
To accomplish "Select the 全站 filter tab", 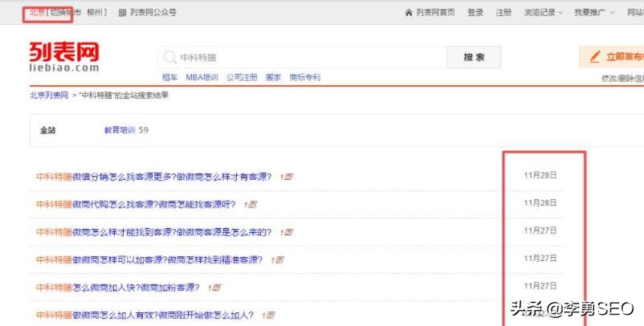I will click(47, 130).
